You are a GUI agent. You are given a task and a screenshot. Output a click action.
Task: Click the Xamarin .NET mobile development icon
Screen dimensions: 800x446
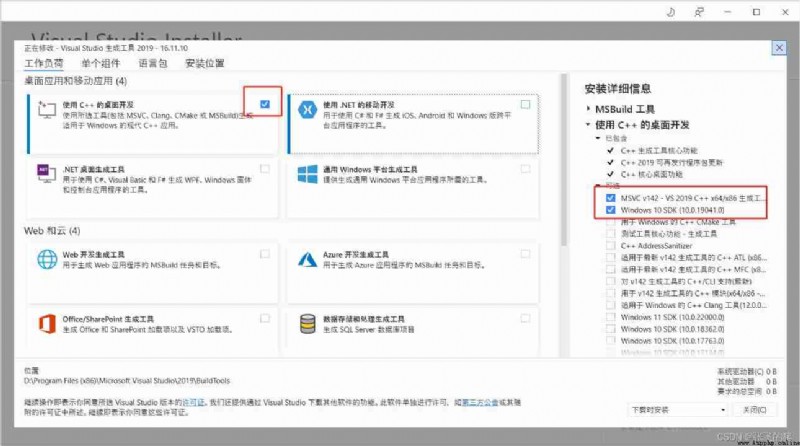307,109
